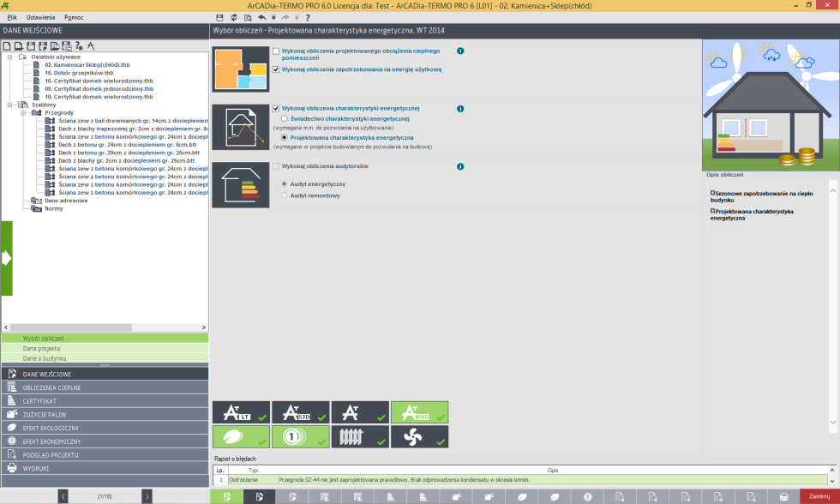The image size is (840, 504).
Task: Click the question-mark-with-gear icon in file toolbar
Action: (x=79, y=46)
